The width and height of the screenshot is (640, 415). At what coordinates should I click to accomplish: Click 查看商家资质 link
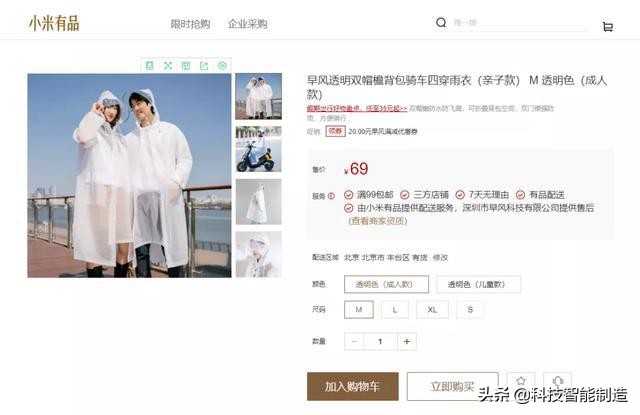point(378,221)
